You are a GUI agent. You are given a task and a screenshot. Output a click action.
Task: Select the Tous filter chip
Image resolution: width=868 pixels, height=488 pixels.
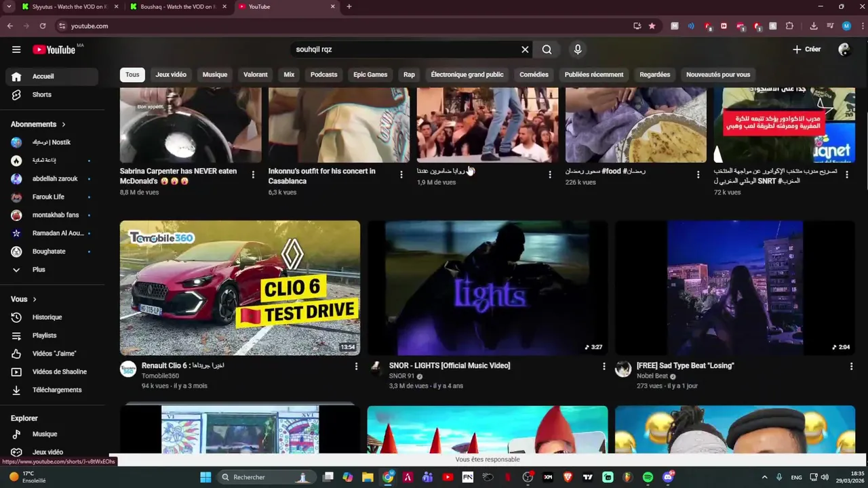[132, 75]
